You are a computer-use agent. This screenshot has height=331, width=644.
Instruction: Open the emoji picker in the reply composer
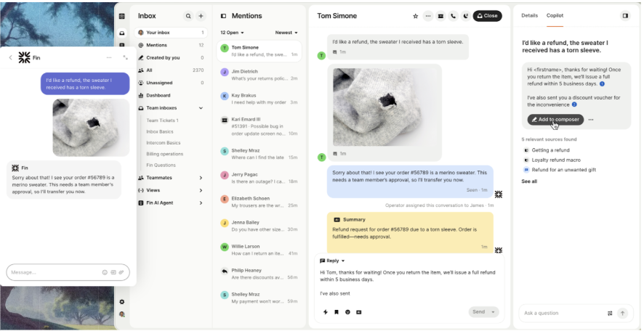(347, 312)
